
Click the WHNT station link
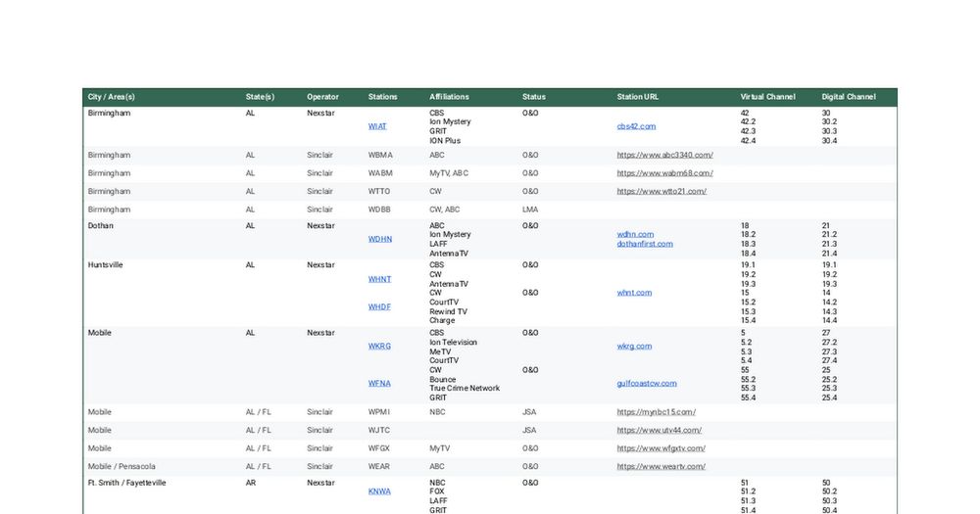coord(379,279)
